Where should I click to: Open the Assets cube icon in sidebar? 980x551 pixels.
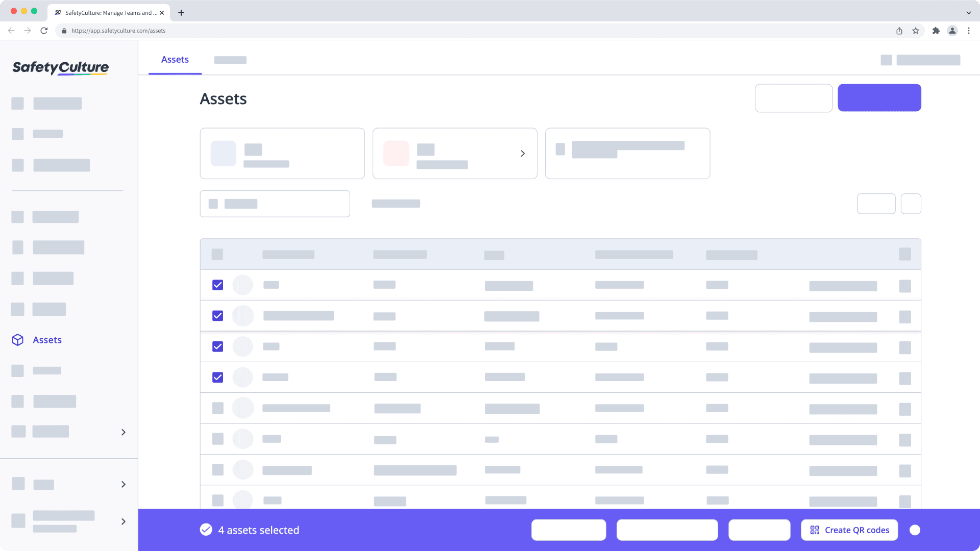coord(18,340)
